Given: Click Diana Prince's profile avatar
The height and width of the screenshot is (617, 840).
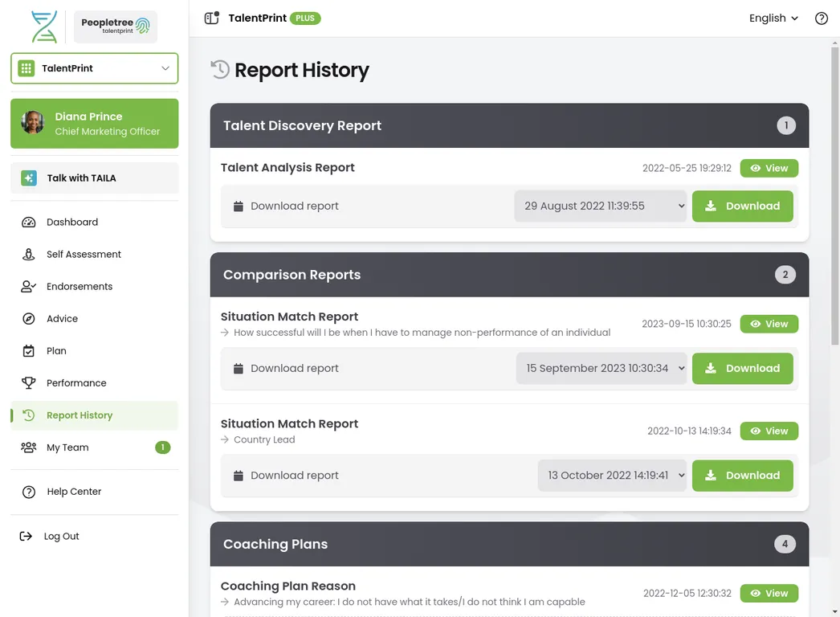Looking at the screenshot, I should (x=33, y=123).
